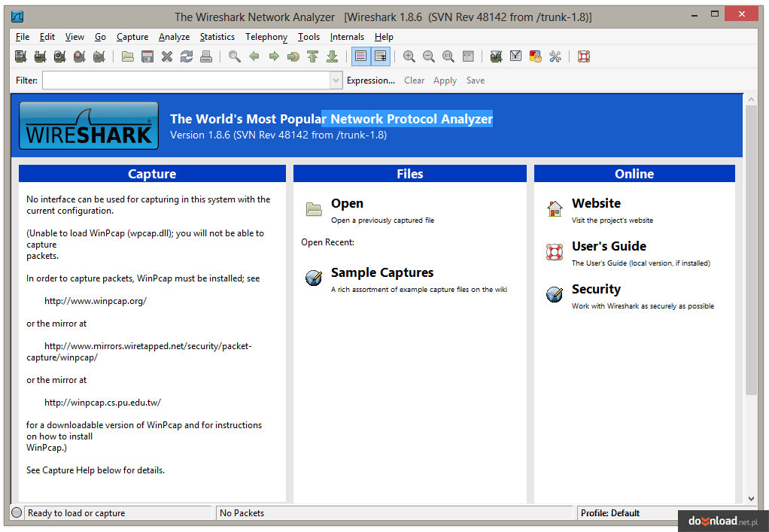The width and height of the screenshot is (769, 532).
Task: Jump to the last packet icon
Action: coord(333,56)
